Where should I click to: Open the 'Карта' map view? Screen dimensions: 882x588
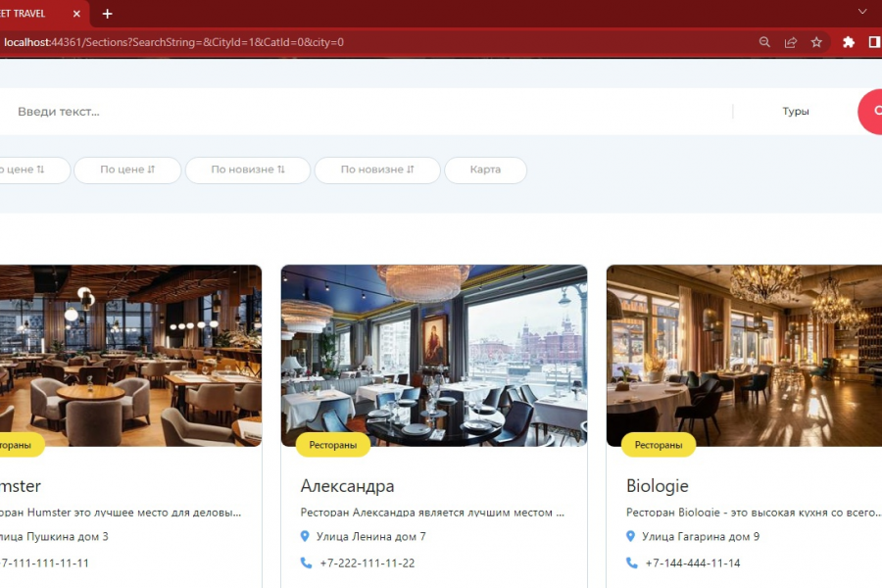pos(485,170)
